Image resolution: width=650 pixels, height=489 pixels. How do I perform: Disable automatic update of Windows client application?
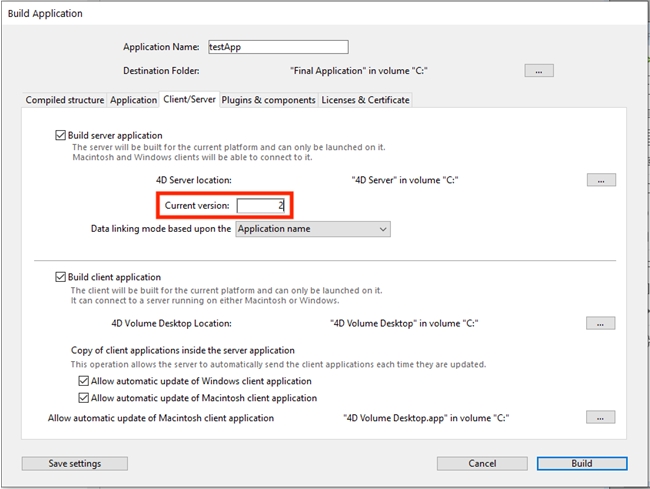pyautogui.click(x=84, y=381)
